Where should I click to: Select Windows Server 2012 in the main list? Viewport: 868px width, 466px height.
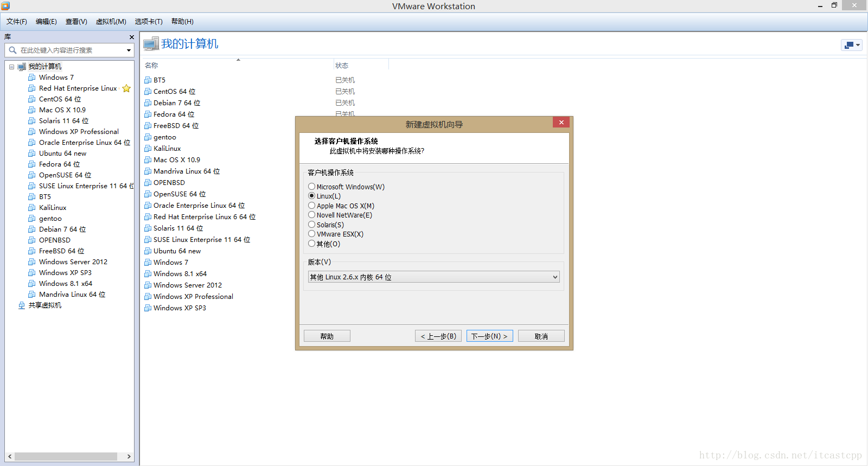pos(188,285)
